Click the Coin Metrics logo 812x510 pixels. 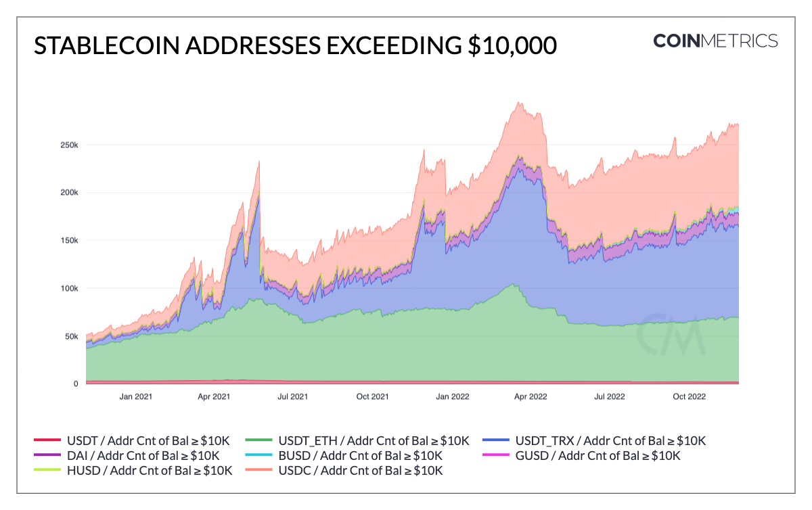715,41
